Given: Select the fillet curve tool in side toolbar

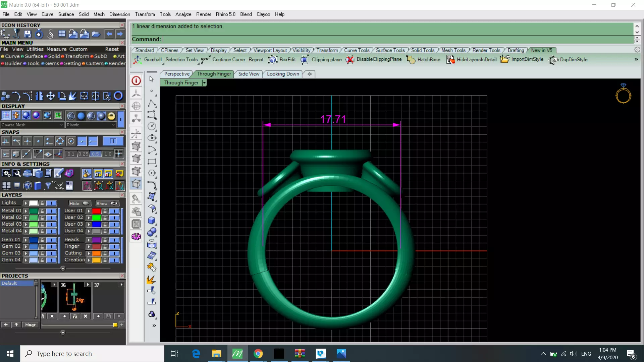Looking at the screenshot, I should pyautogui.click(x=152, y=185).
